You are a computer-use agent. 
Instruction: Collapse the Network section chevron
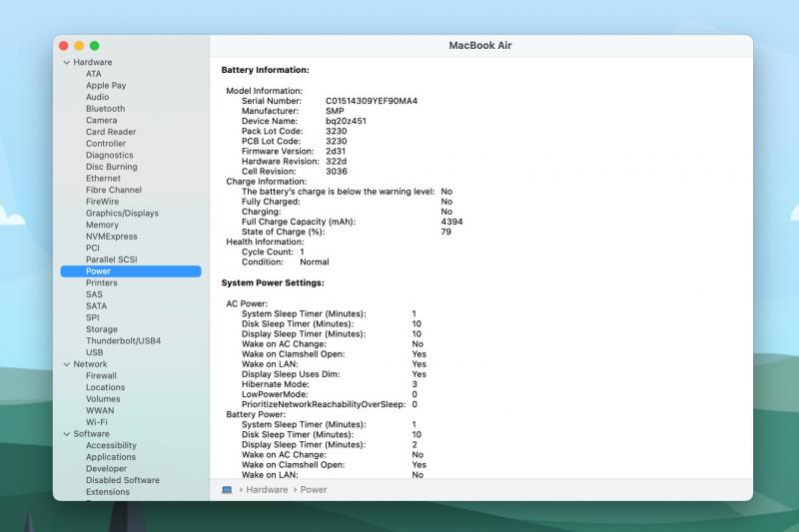(x=67, y=364)
